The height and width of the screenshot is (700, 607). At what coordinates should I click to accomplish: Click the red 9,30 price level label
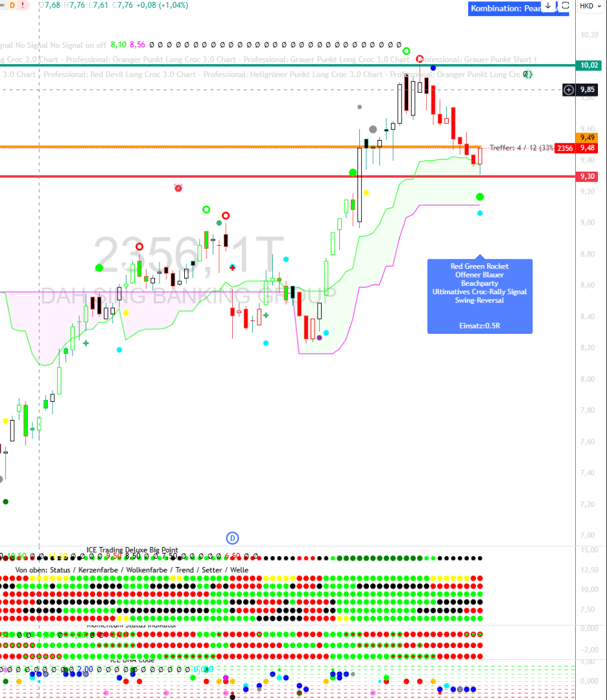click(x=588, y=176)
